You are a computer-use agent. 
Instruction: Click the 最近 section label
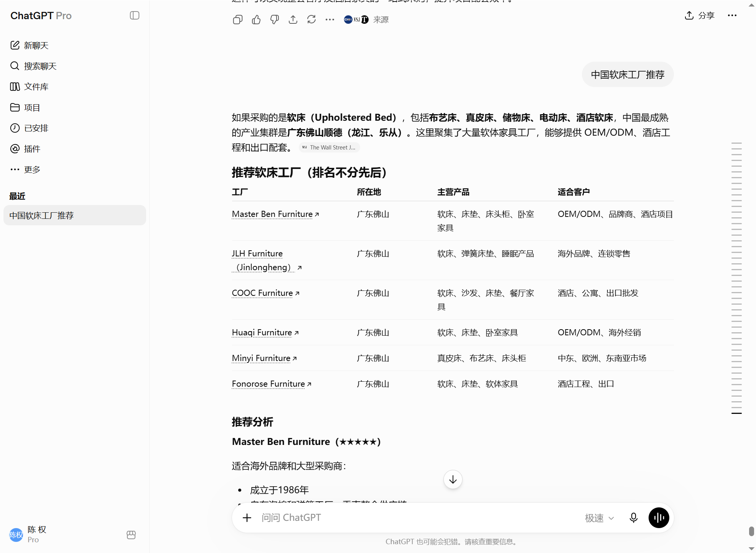pos(17,196)
